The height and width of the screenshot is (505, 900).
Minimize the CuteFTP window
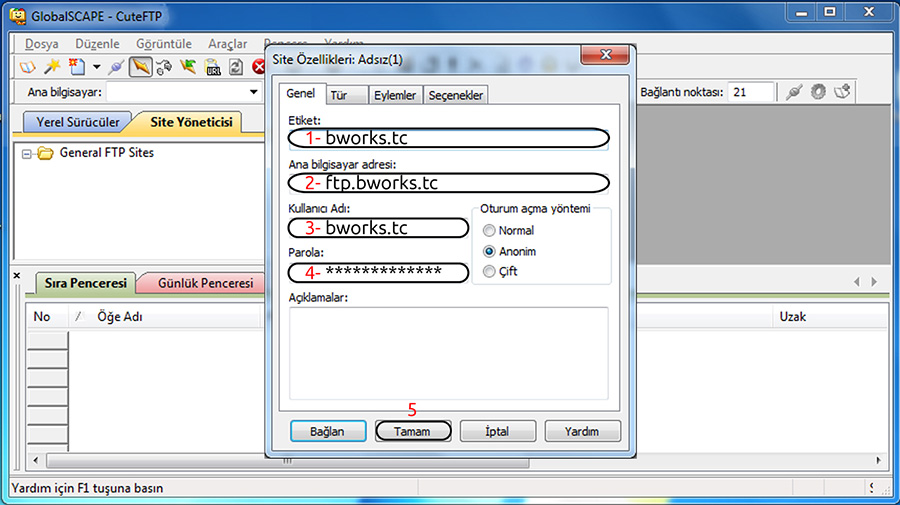pos(801,12)
